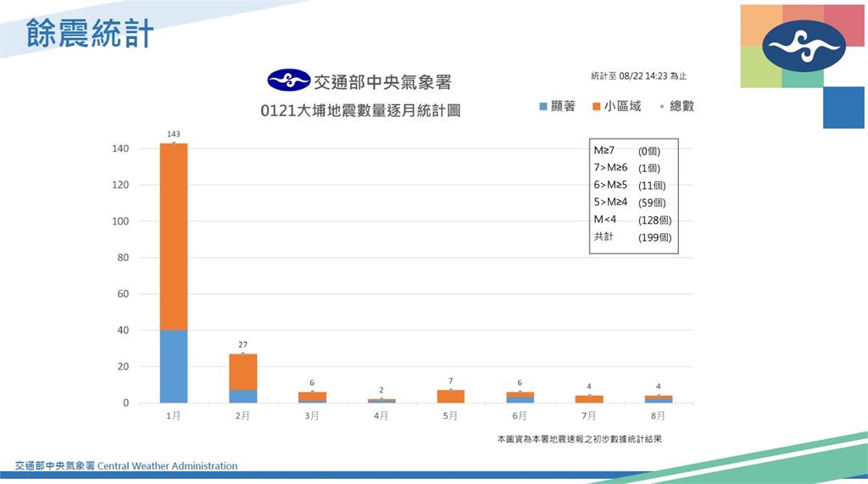Click the y-axis value 20
This screenshot has width=868, height=484.
[123, 366]
